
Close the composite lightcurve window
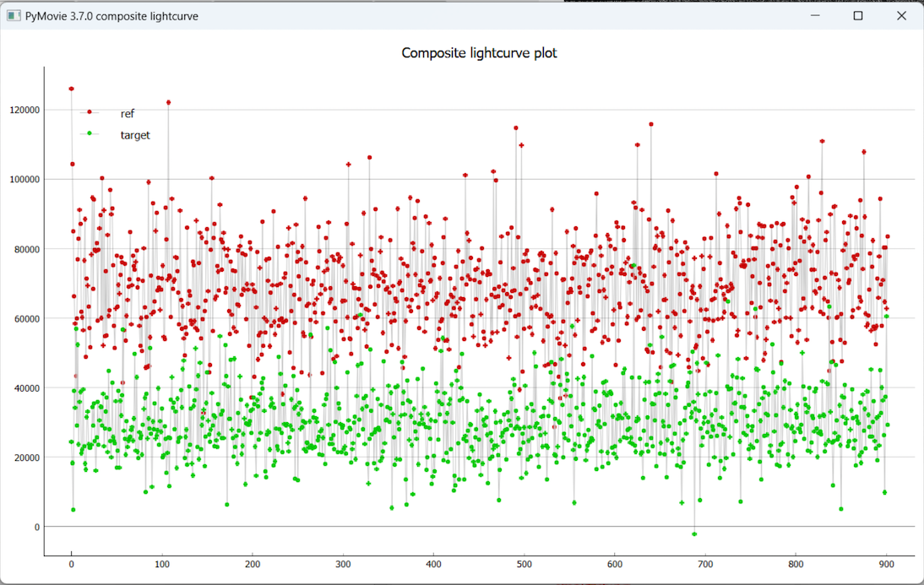coord(901,15)
